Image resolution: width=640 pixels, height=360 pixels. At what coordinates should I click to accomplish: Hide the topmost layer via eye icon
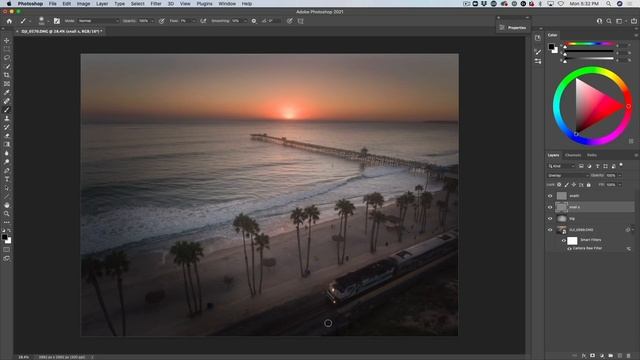(x=550, y=196)
